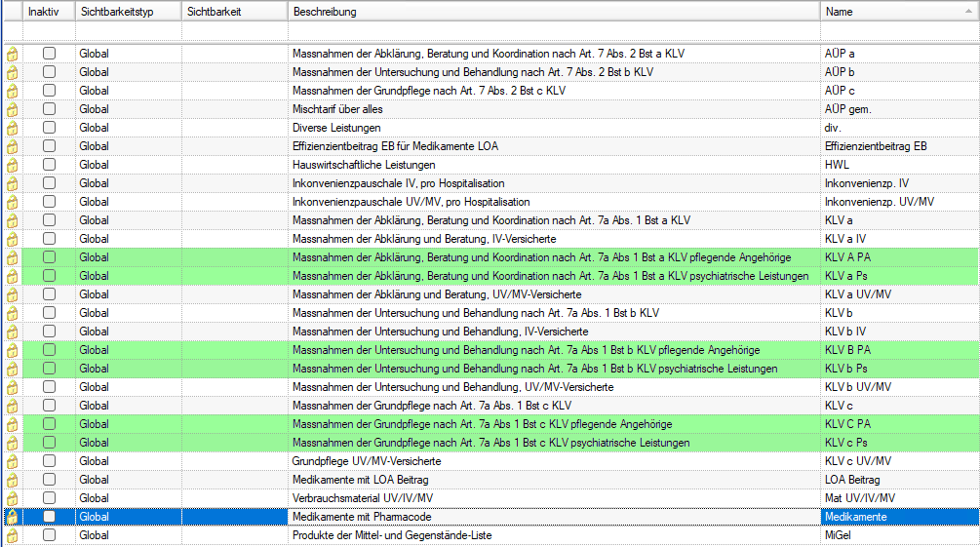Select 'Medikamente mit LOA Beitrag' description cell
This screenshot has height=547, width=980.
[x=554, y=480]
